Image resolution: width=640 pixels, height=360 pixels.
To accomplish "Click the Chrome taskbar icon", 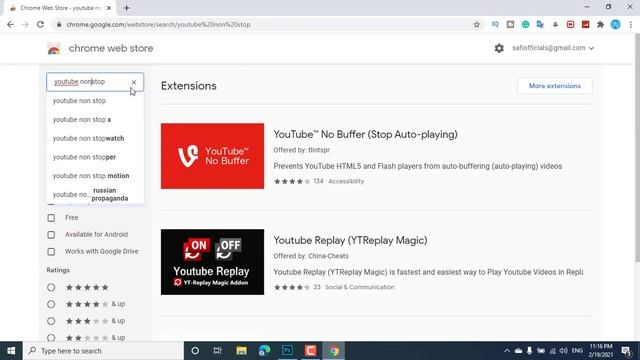I will tap(334, 351).
